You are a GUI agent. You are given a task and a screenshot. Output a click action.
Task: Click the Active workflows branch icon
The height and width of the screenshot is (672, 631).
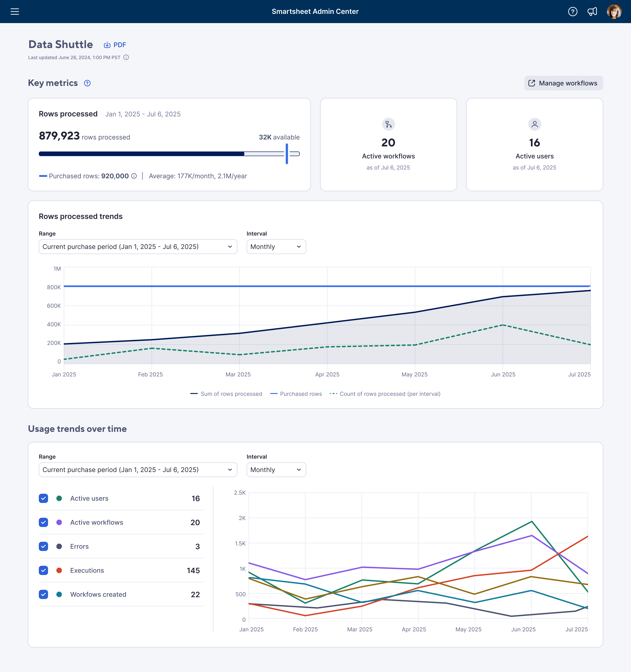388,124
